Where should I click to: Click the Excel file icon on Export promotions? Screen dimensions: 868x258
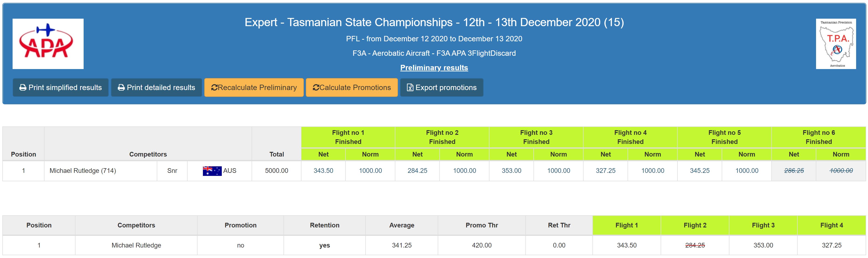tap(410, 88)
